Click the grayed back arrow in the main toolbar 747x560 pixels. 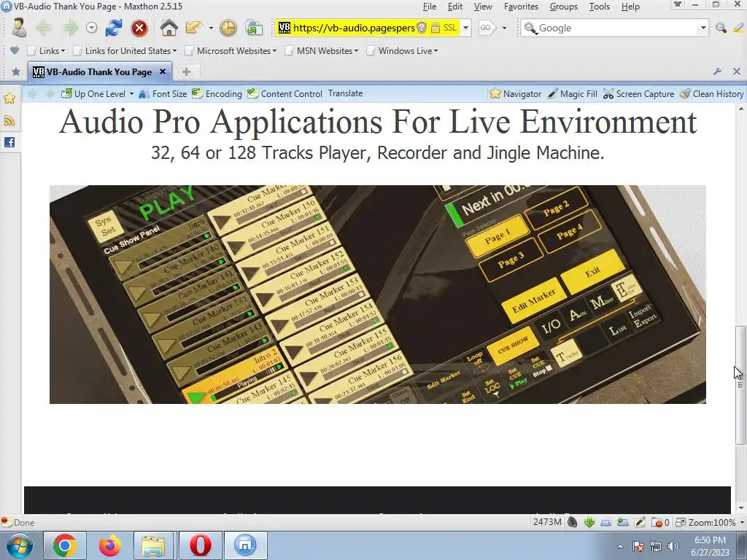tap(44, 28)
